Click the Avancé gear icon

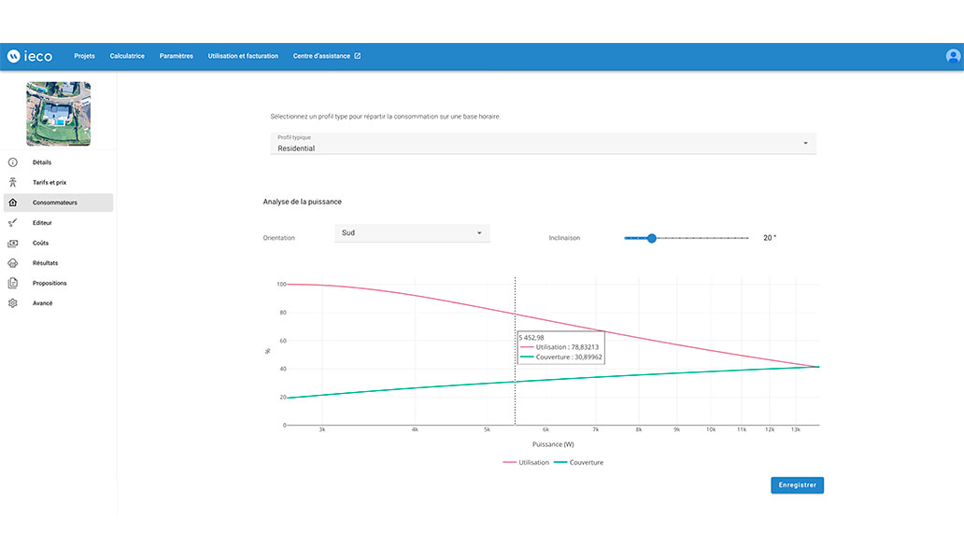(x=12, y=303)
